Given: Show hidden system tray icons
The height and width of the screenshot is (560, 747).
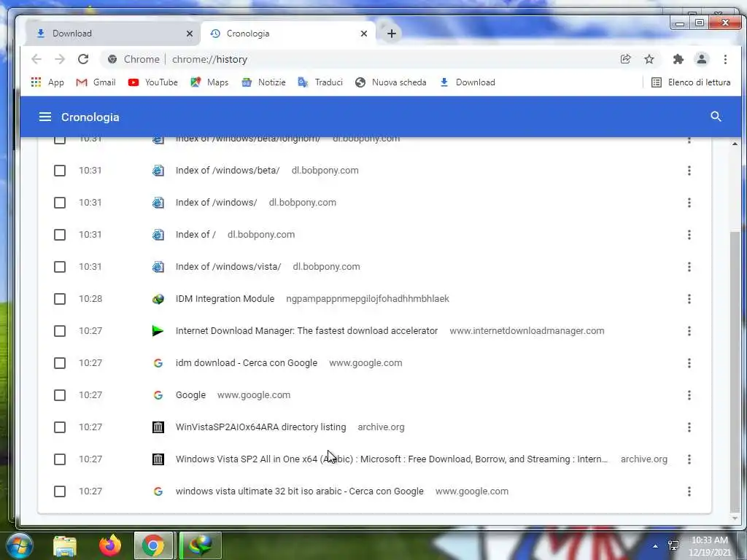Looking at the screenshot, I should pos(656,546).
